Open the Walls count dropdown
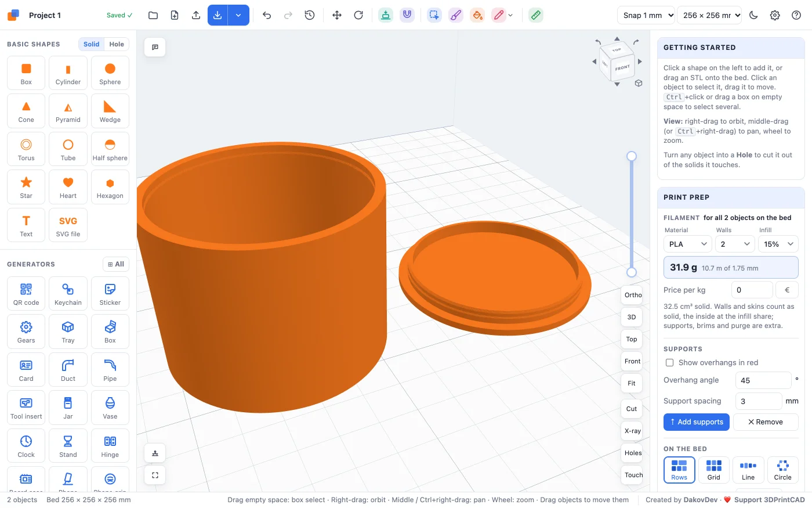The width and height of the screenshot is (812, 508). pos(735,244)
